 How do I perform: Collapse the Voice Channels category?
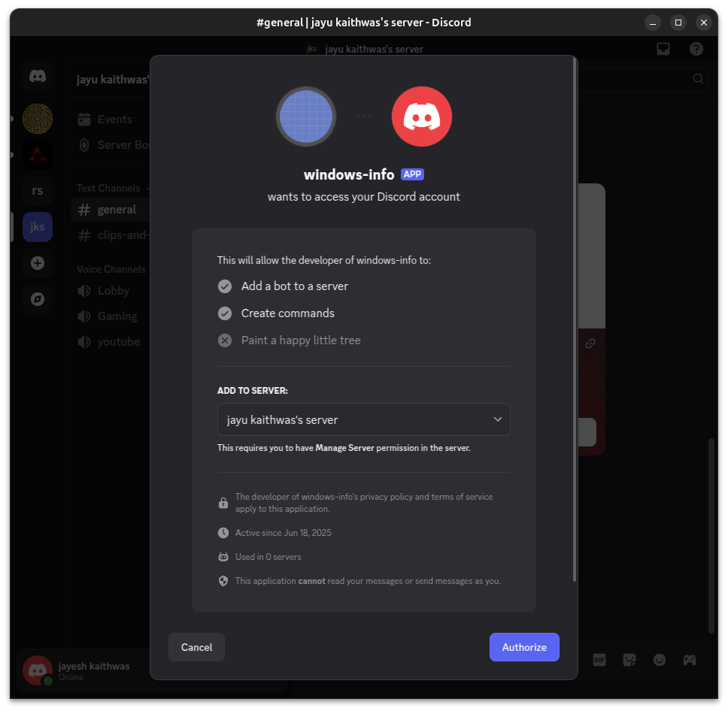pos(111,269)
